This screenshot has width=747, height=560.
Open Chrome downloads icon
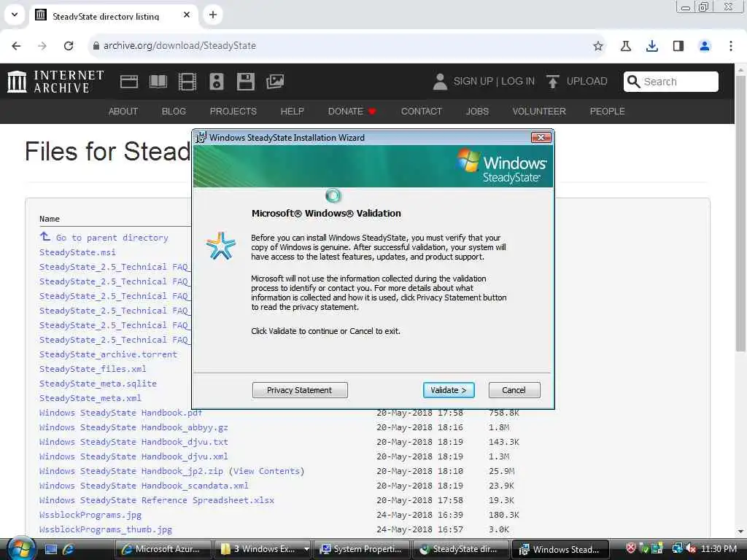tap(651, 46)
